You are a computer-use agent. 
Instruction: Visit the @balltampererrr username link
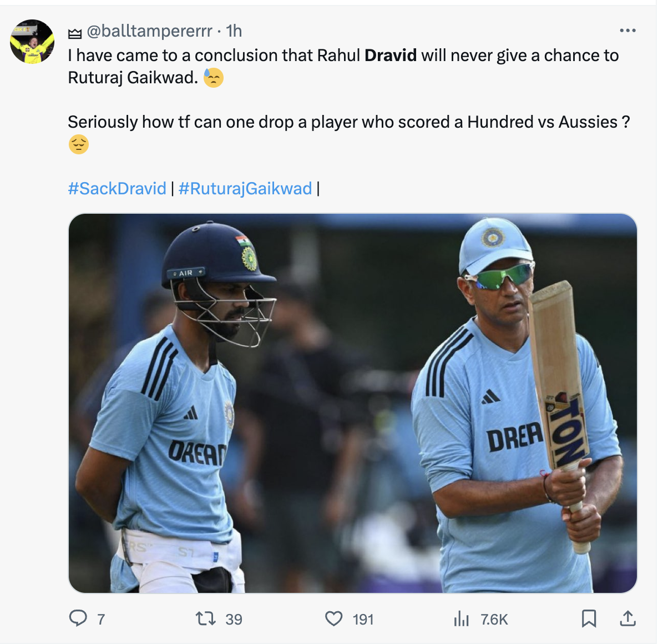149,31
